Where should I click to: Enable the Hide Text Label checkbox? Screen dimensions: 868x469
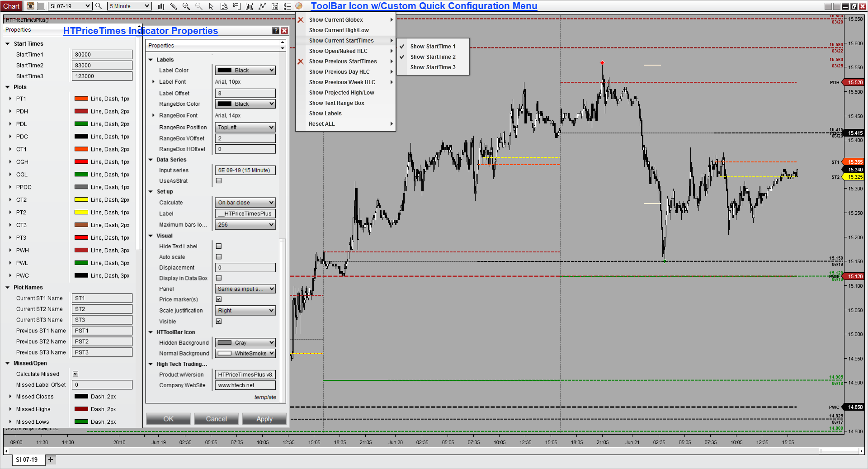[x=219, y=246]
